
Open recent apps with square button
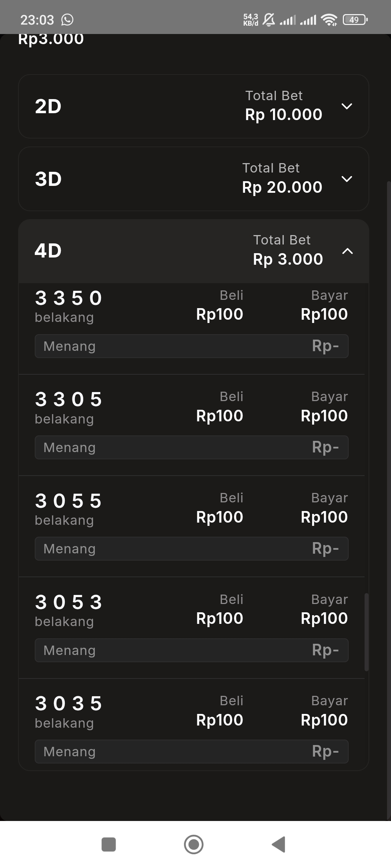tap(109, 844)
